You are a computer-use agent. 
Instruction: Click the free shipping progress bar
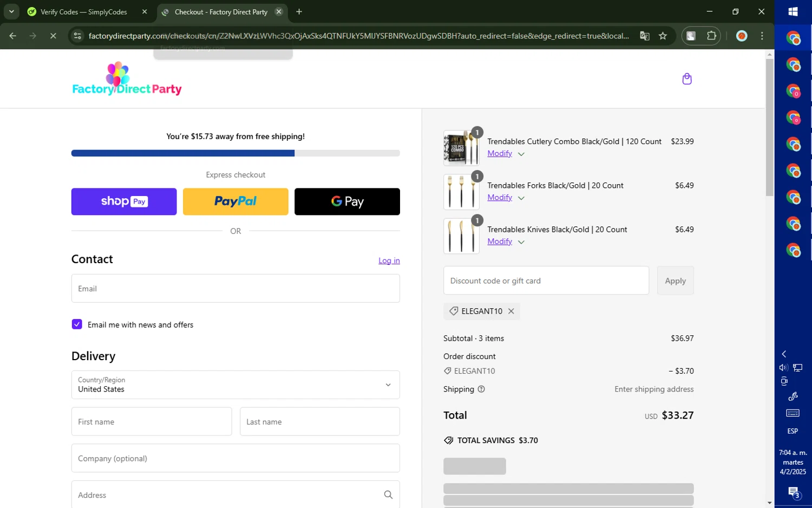(x=235, y=153)
